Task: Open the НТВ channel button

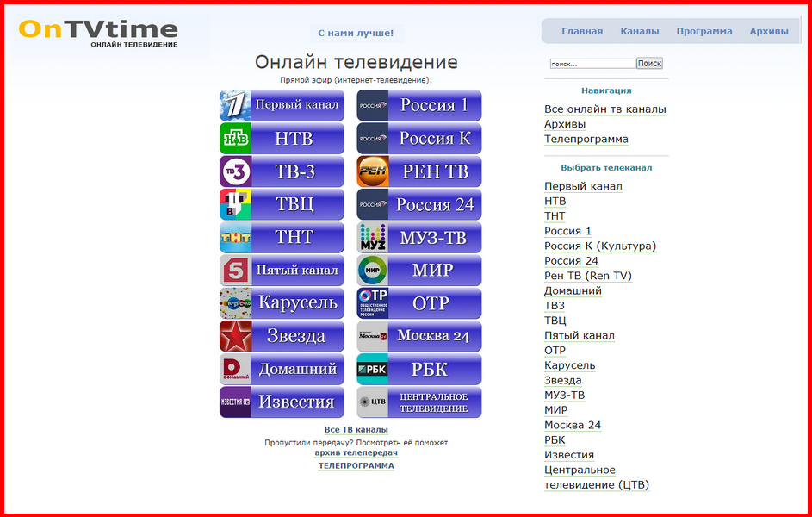Action: pos(282,139)
